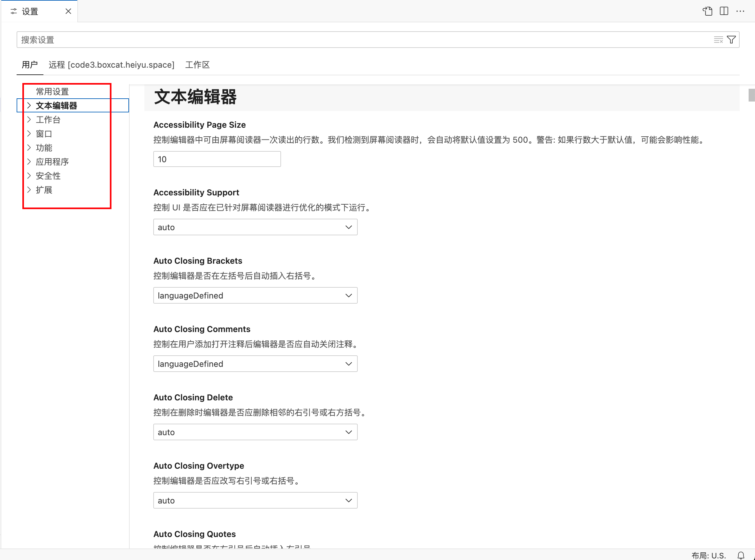Switch to 远程 code3.boxcat.heiyu.space tab
Image resolution: width=755 pixels, height=560 pixels.
pyautogui.click(x=111, y=65)
